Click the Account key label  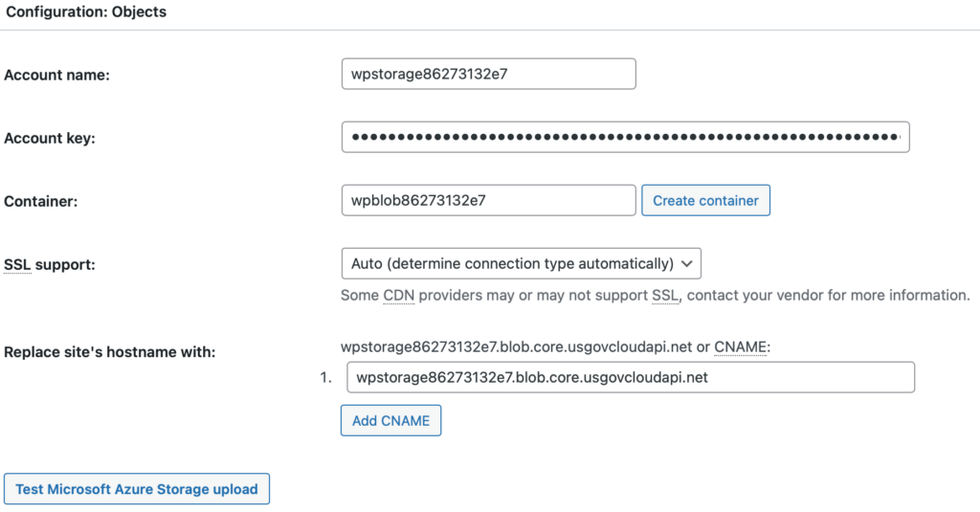click(50, 138)
